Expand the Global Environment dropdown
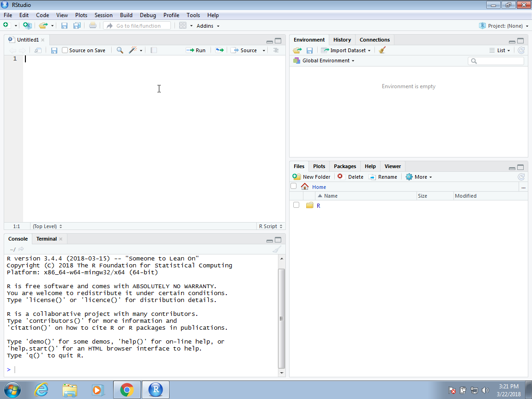Image resolution: width=532 pixels, height=399 pixels. 328,60
